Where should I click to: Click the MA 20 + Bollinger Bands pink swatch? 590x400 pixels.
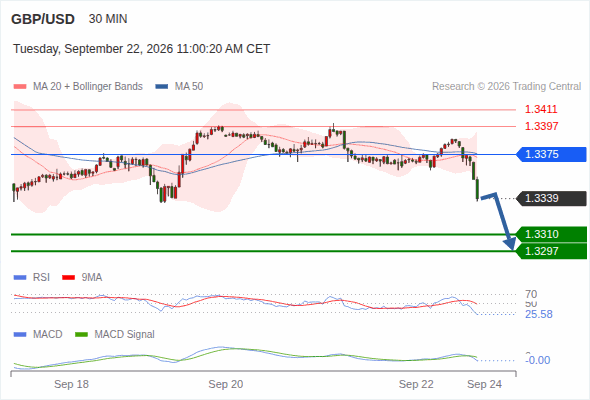[20, 87]
